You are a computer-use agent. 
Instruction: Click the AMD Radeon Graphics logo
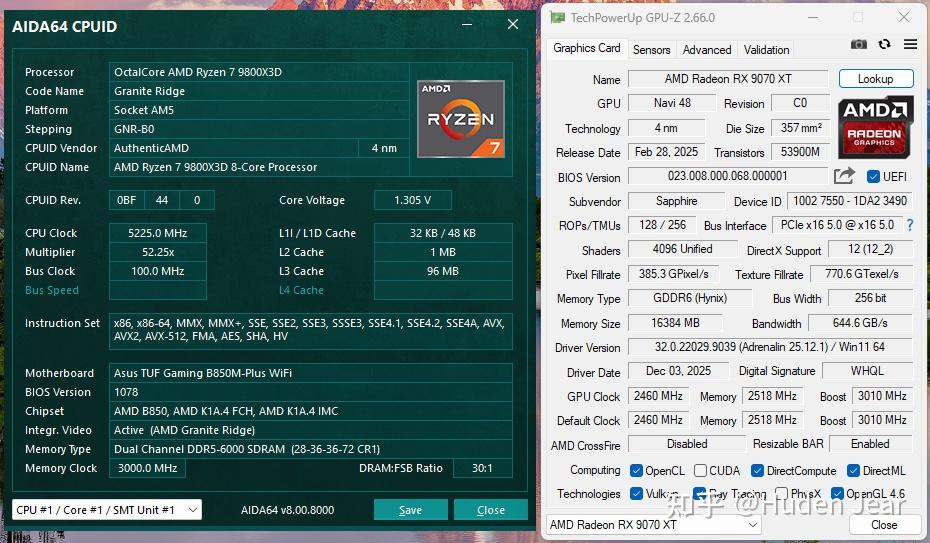tap(875, 127)
